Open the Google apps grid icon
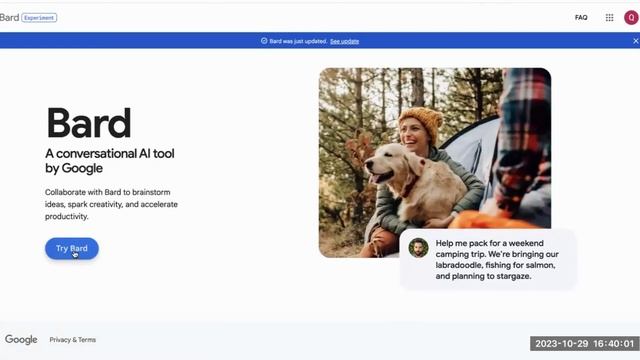 pyautogui.click(x=609, y=18)
